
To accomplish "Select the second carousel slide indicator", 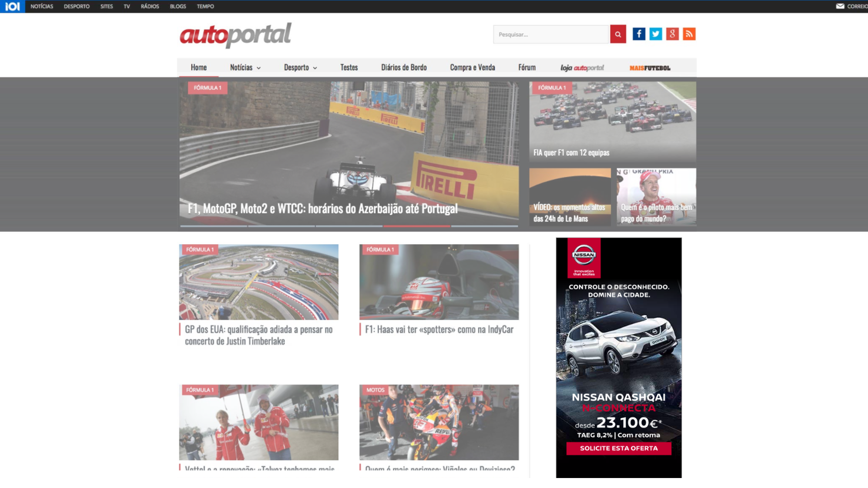I will (281, 226).
